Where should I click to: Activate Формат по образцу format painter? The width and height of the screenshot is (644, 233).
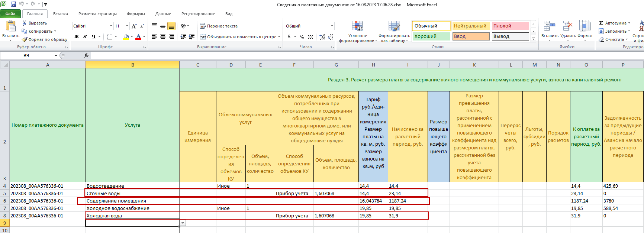(45, 39)
